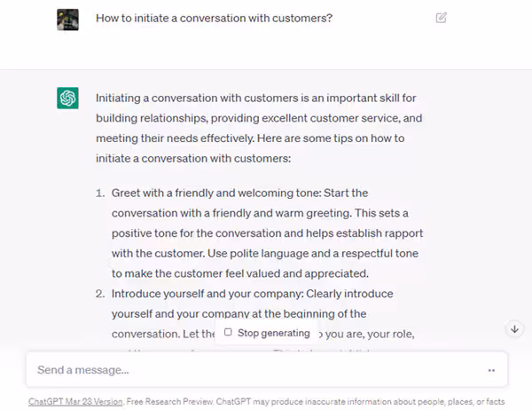
Task: Open the ChatGPT Mar 23 Version link
Action: tap(76, 401)
